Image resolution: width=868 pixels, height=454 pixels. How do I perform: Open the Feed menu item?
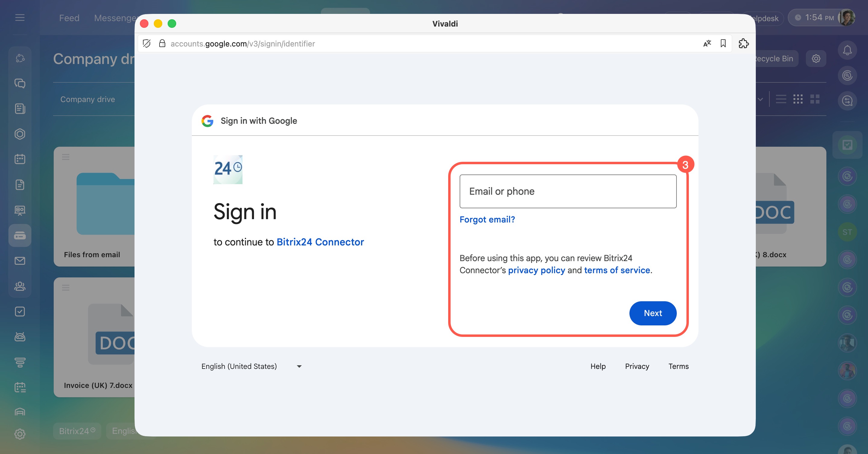[69, 18]
